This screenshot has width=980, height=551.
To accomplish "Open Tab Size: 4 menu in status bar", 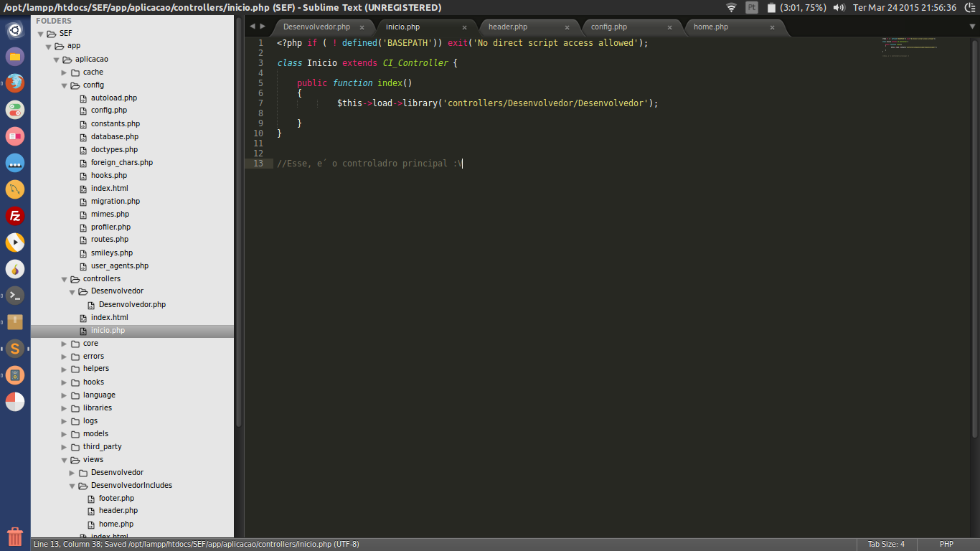I will 886,544.
